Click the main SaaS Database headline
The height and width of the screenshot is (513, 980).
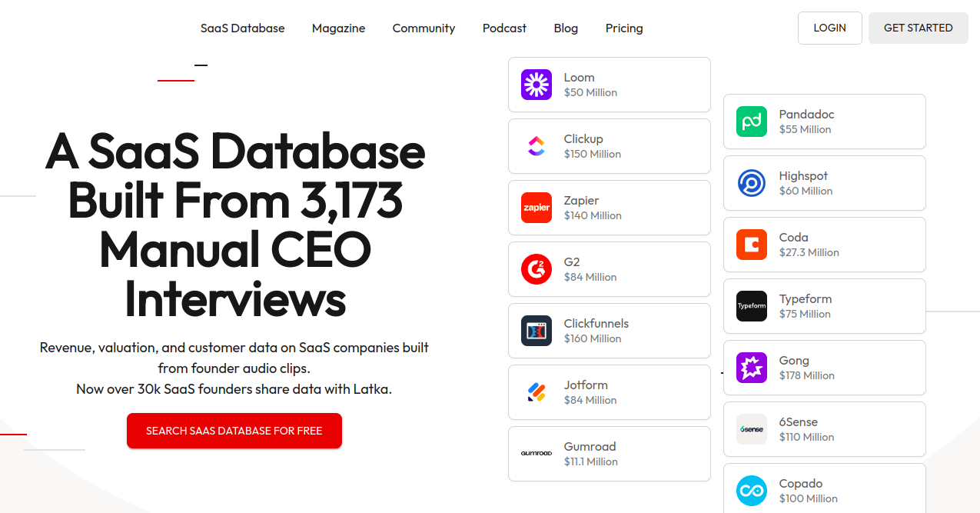click(x=234, y=225)
